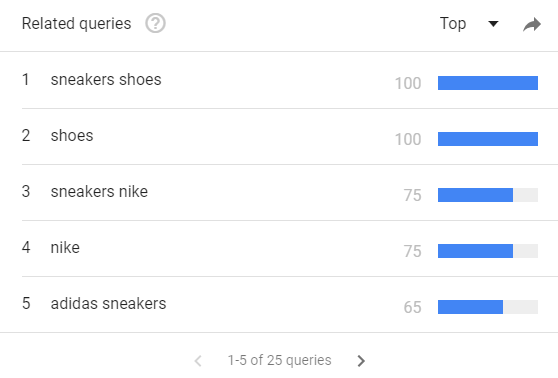Image resolution: width=558 pixels, height=378 pixels.
Task: Click the 100 value beside shoes
Action: [x=408, y=139]
